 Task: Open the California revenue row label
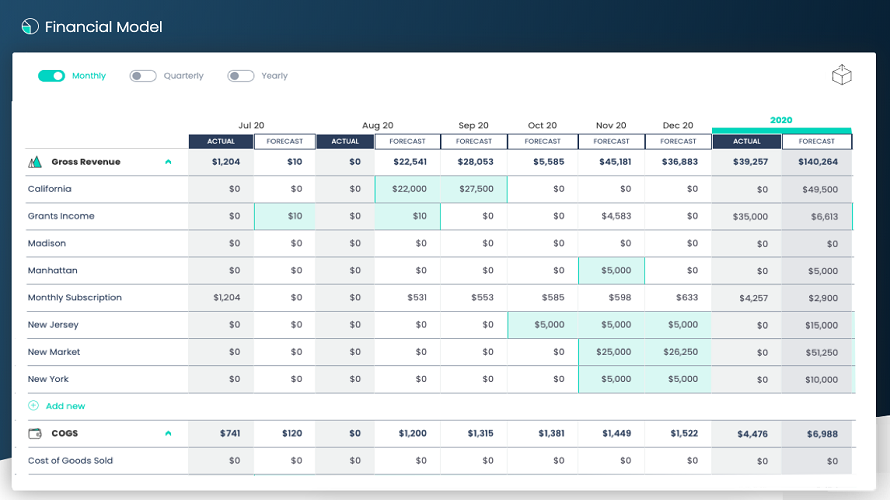coord(50,189)
